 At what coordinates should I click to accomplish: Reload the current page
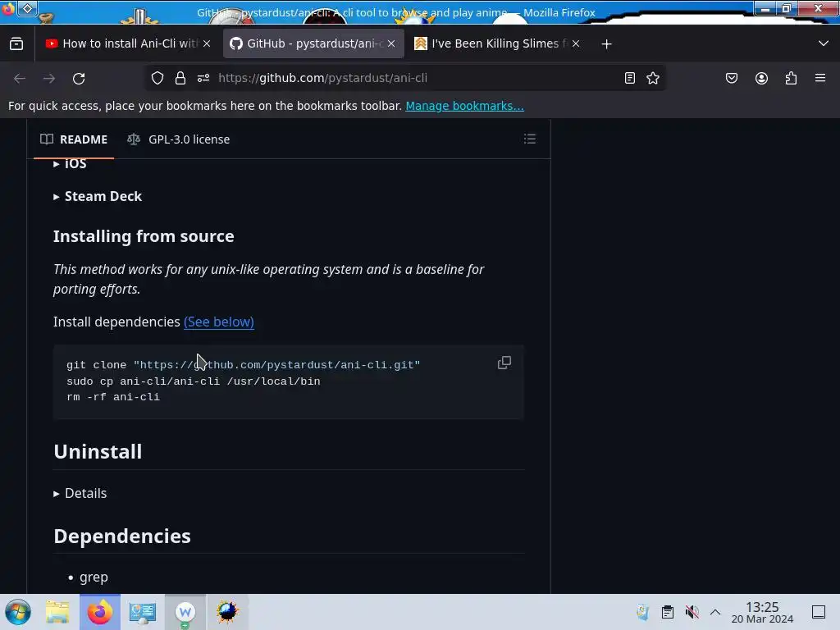pos(79,78)
